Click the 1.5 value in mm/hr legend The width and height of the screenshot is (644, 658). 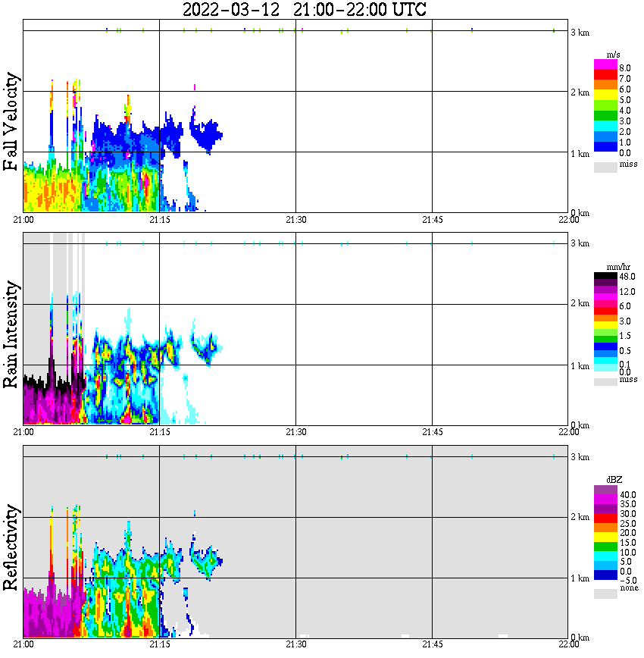point(625,336)
